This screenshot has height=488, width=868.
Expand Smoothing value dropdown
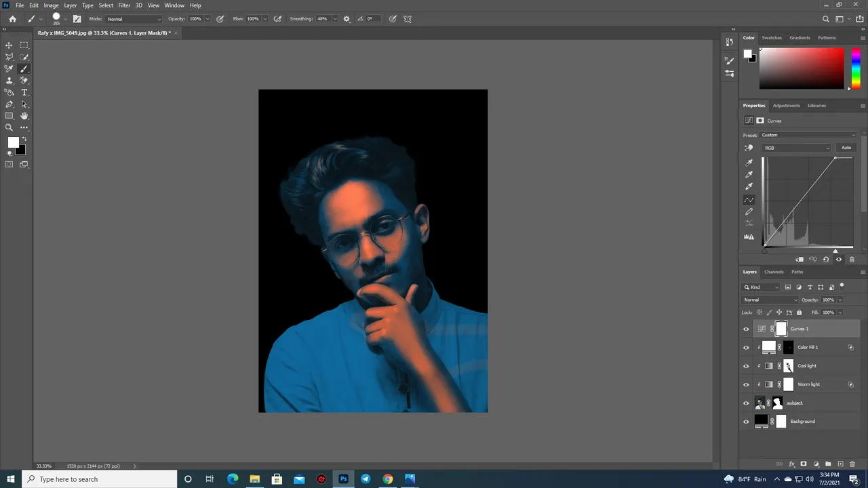tap(334, 19)
